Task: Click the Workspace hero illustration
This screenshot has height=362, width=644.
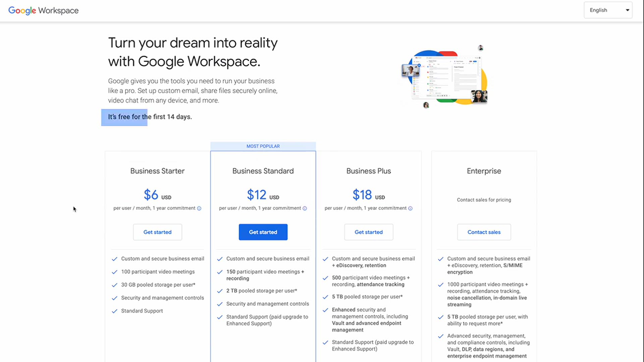Action: 444,77
